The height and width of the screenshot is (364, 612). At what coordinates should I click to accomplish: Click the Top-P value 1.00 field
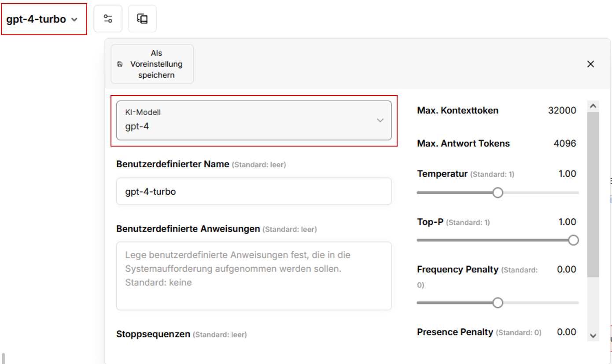pyautogui.click(x=567, y=222)
